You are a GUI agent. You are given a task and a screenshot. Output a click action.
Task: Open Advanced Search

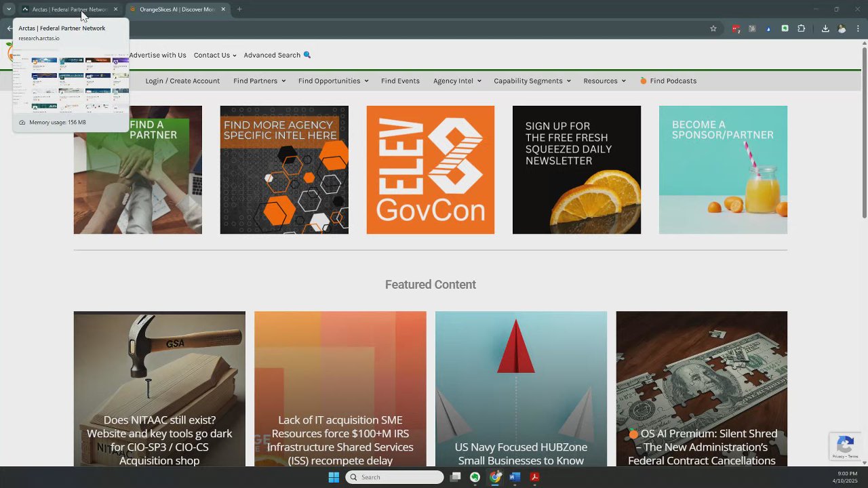[x=277, y=55]
